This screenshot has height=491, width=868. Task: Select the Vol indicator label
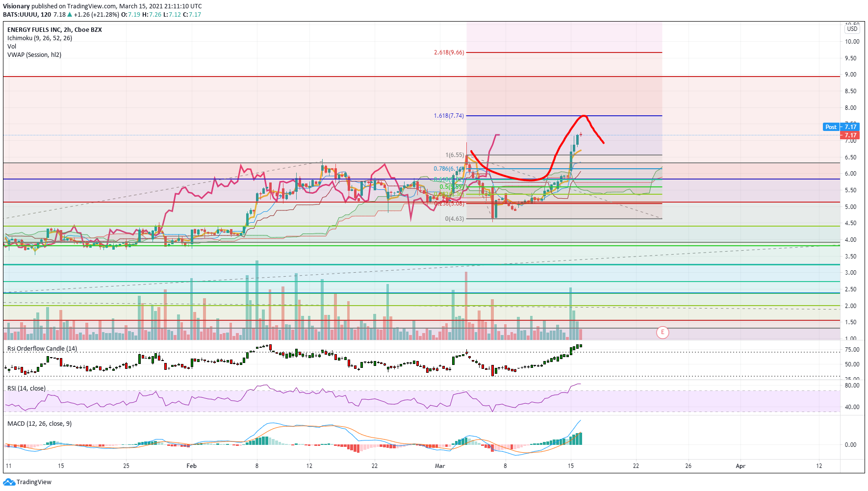click(12, 47)
